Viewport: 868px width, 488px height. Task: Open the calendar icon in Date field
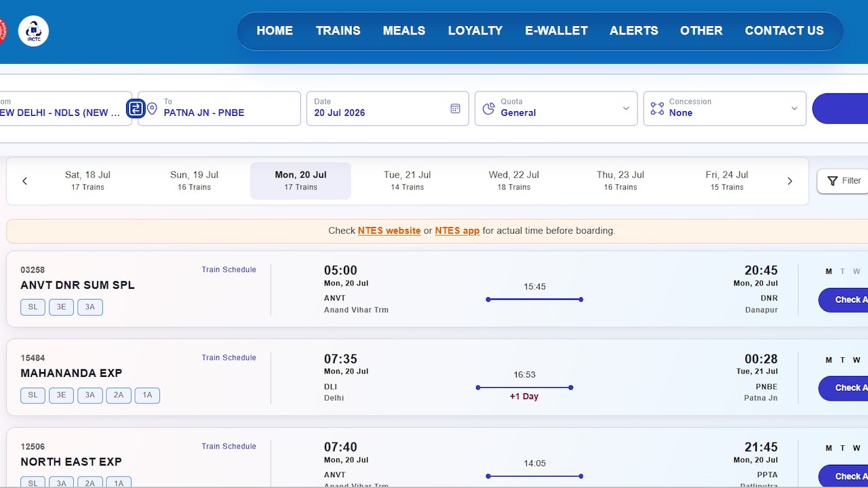point(455,108)
